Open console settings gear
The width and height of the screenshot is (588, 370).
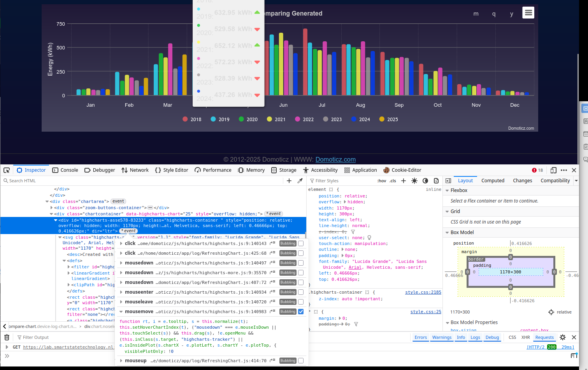tap(563, 337)
